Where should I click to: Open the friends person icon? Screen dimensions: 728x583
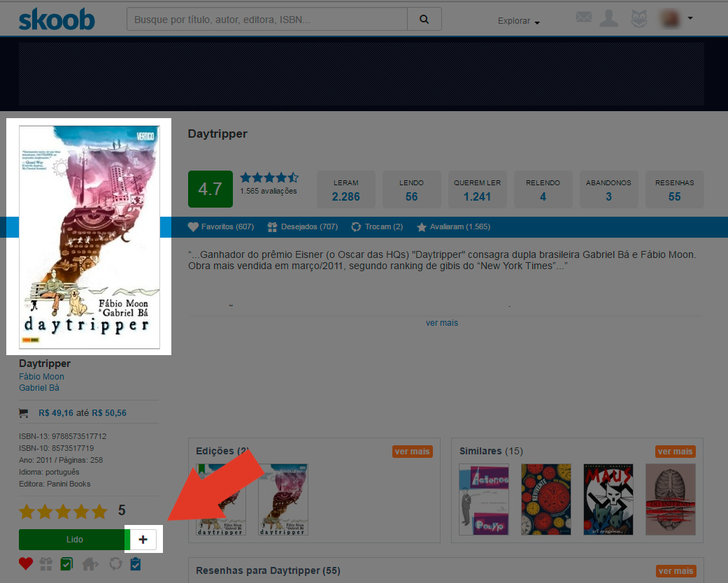point(609,18)
